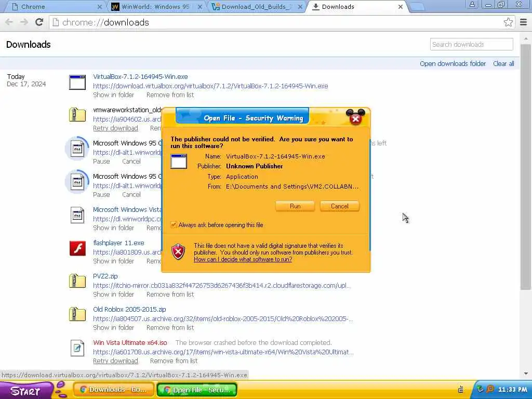Bookmark this page with the star icon
Viewport: 532px width, 399px height.
[508, 22]
